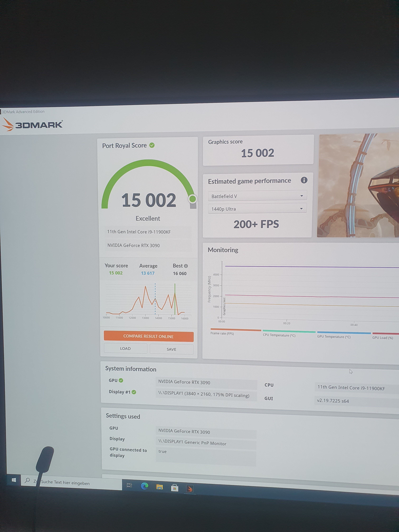
Task: Open the info icon on Estimated game performance
Action: pos(304,180)
